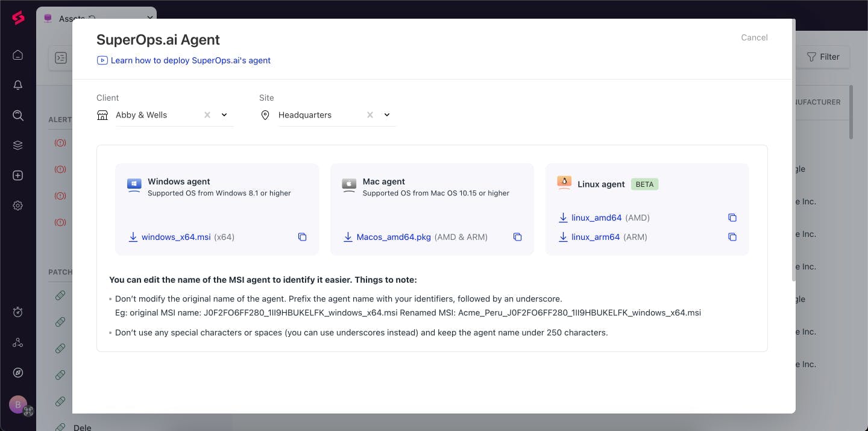Viewport: 868px width, 431px height.
Task: Copy the windows_x64.msi download link
Action: point(303,237)
